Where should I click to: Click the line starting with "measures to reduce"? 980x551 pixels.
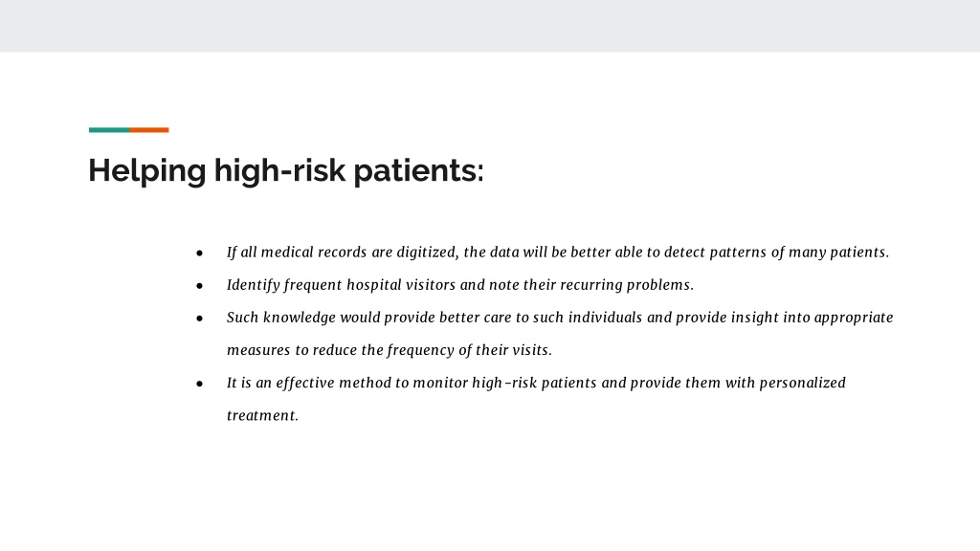point(390,350)
